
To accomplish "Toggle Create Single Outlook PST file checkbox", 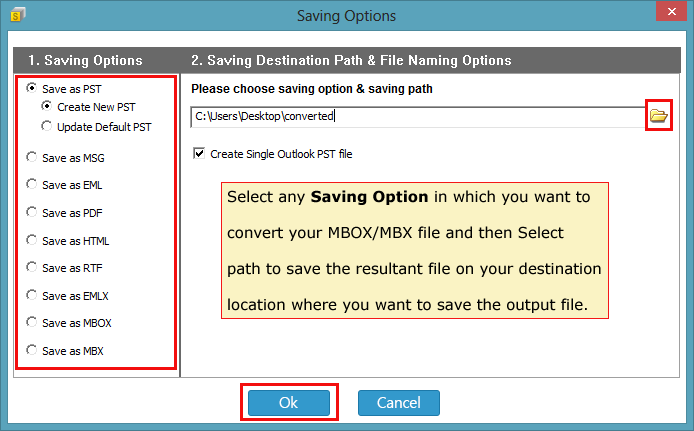I will pyautogui.click(x=199, y=154).
